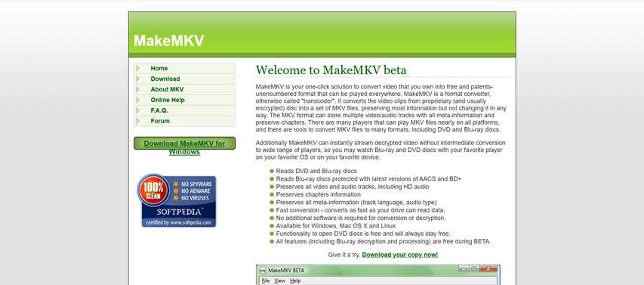Screen dimensions: 644x285
Task: Open the Home navigation link
Action: pos(159,68)
